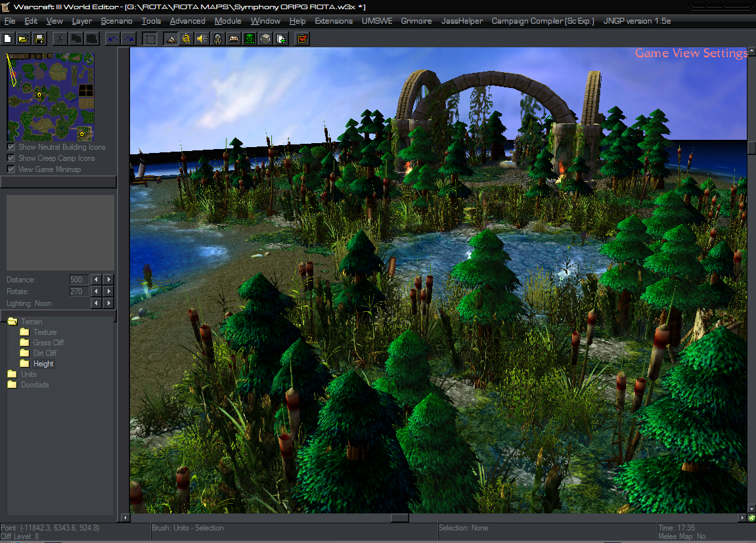
Task: Create a new map with the toolbar
Action: point(8,39)
